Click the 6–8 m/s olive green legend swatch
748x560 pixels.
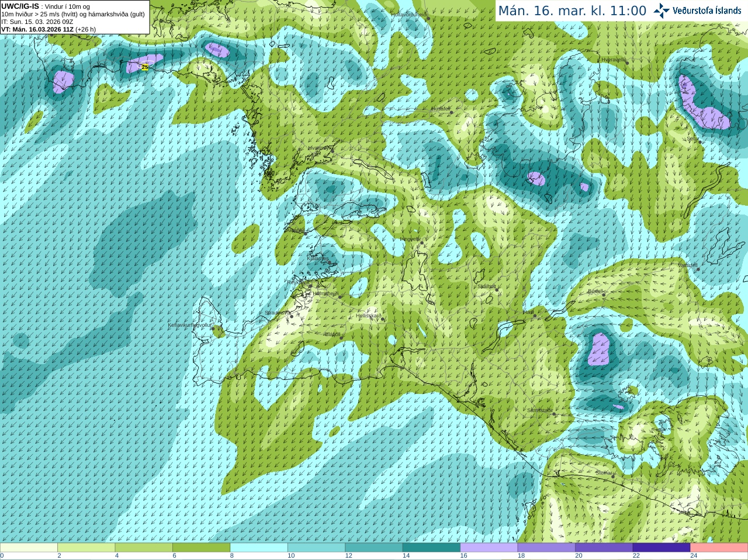tap(201, 548)
